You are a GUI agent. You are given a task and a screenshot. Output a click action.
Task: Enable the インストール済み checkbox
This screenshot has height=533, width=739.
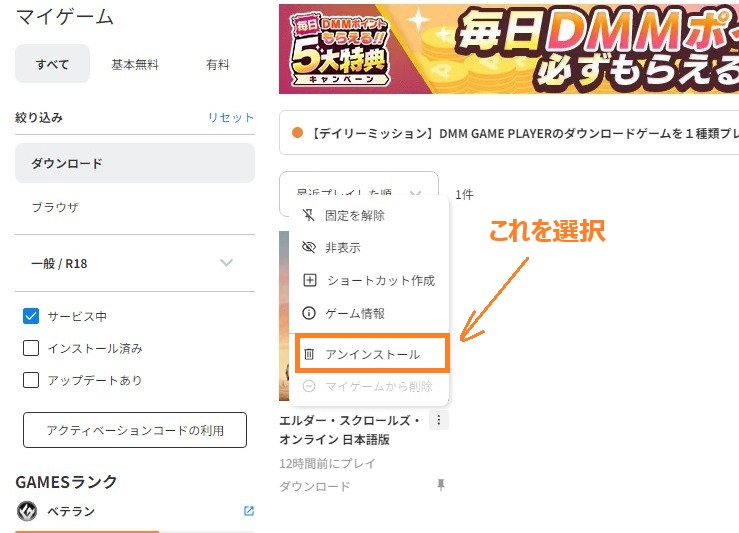point(31,348)
